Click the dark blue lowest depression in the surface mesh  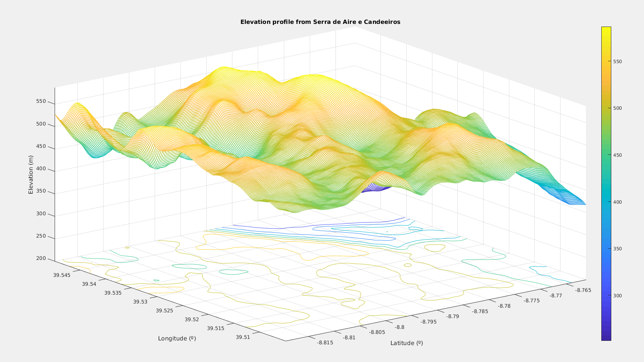point(375,188)
